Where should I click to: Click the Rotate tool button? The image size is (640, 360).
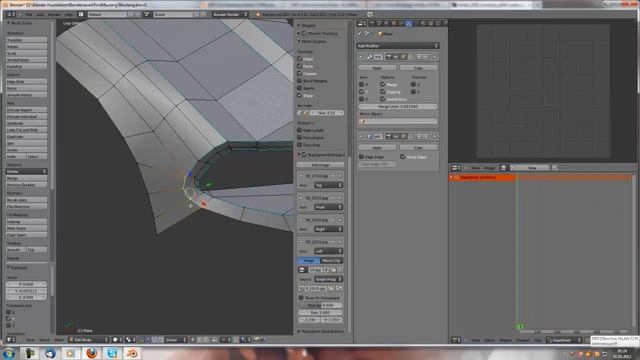click(x=27, y=47)
